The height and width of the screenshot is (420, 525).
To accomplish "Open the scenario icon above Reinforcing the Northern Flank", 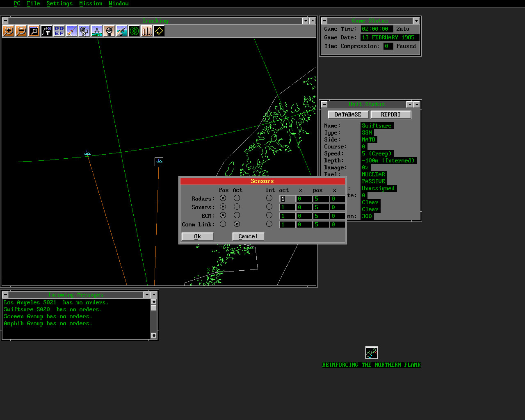I will click(371, 353).
